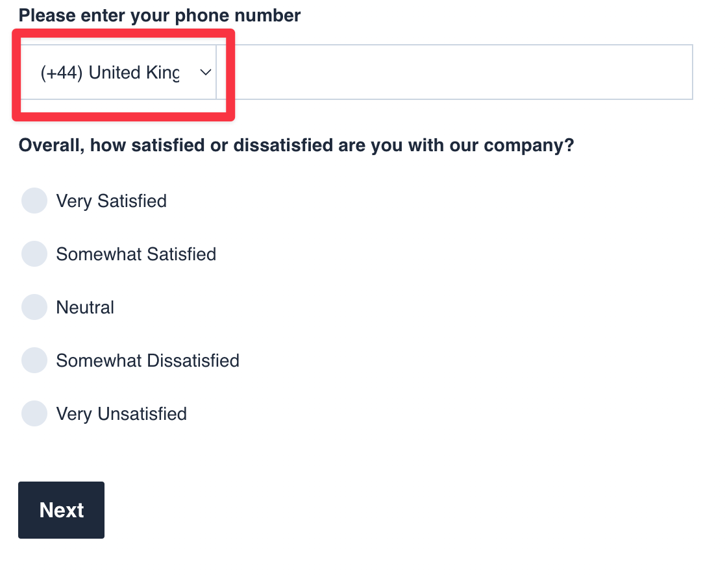Select the Very Unsatisfied radio circle
Viewport: 727px width, 588px height.
[34, 413]
